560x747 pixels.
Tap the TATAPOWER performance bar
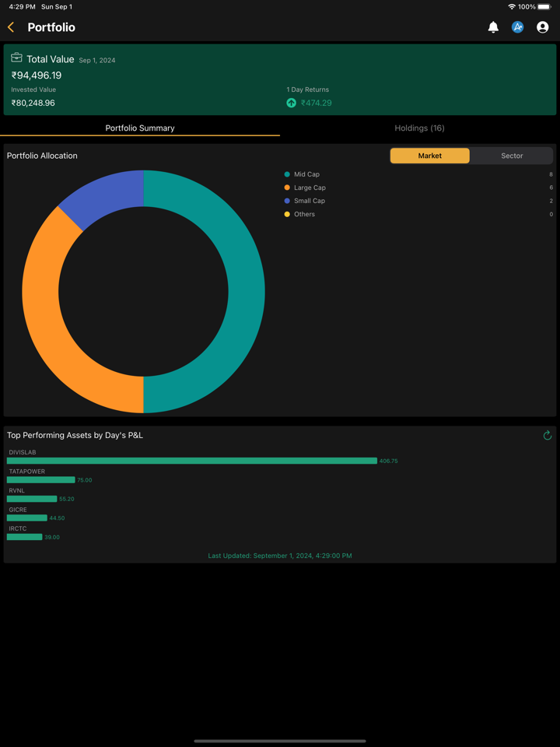(x=40, y=480)
